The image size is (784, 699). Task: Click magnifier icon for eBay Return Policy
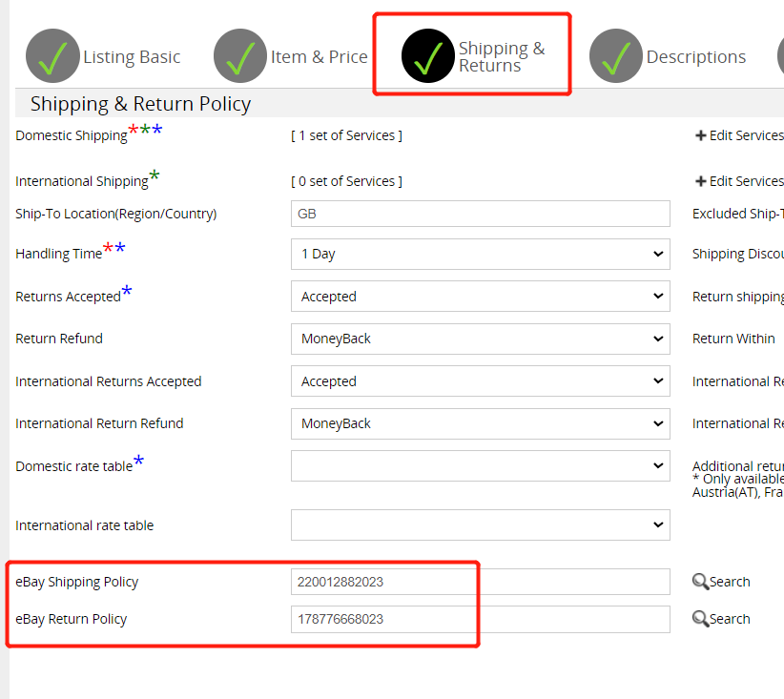(700, 619)
